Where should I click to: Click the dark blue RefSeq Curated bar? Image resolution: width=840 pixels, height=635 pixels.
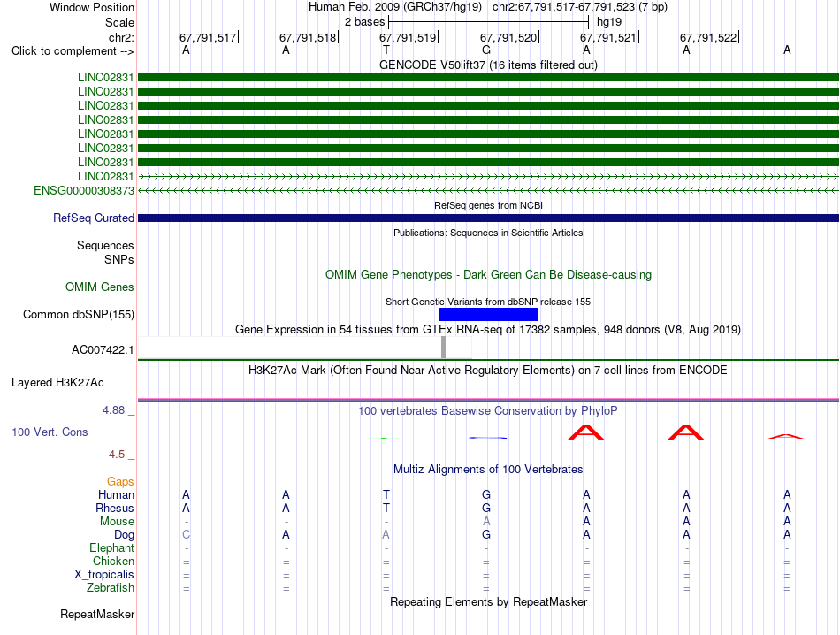[x=488, y=218]
